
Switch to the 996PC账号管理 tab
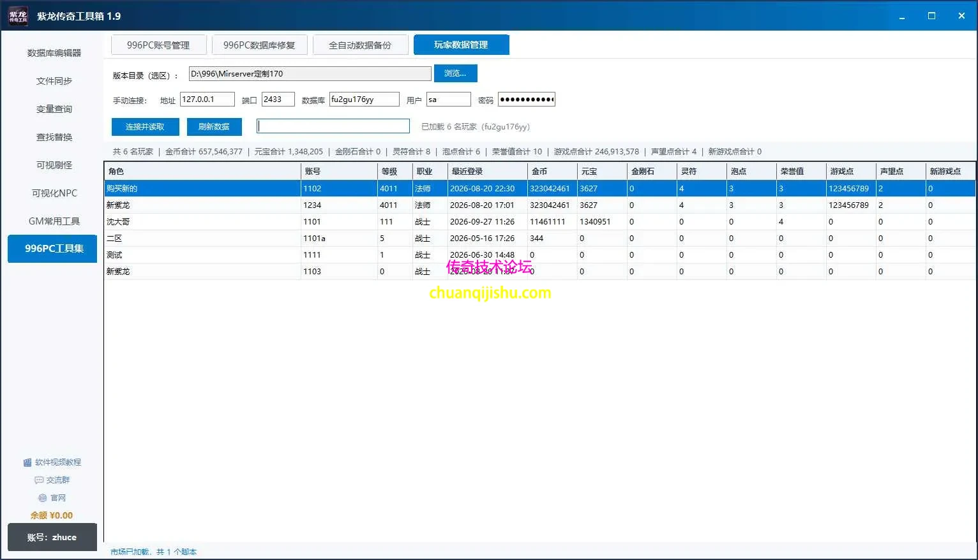pos(158,45)
